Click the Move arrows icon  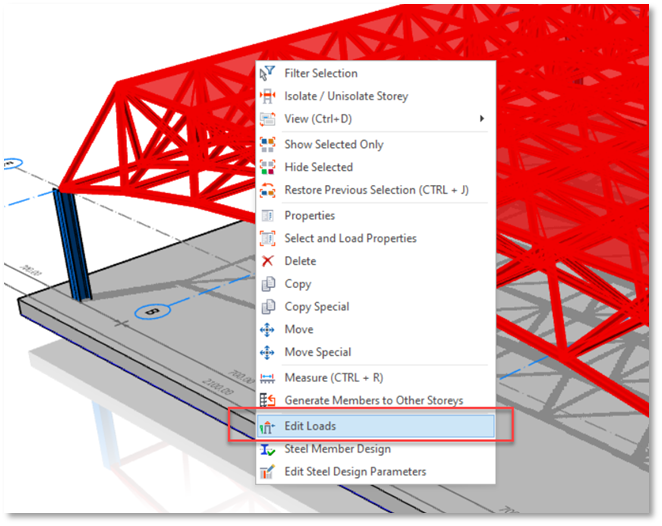click(267, 329)
